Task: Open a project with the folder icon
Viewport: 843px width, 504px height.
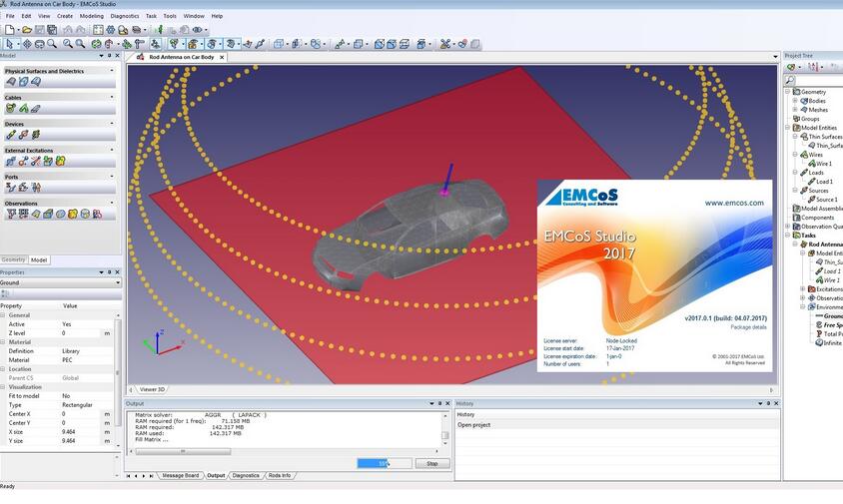Action: (x=27, y=30)
